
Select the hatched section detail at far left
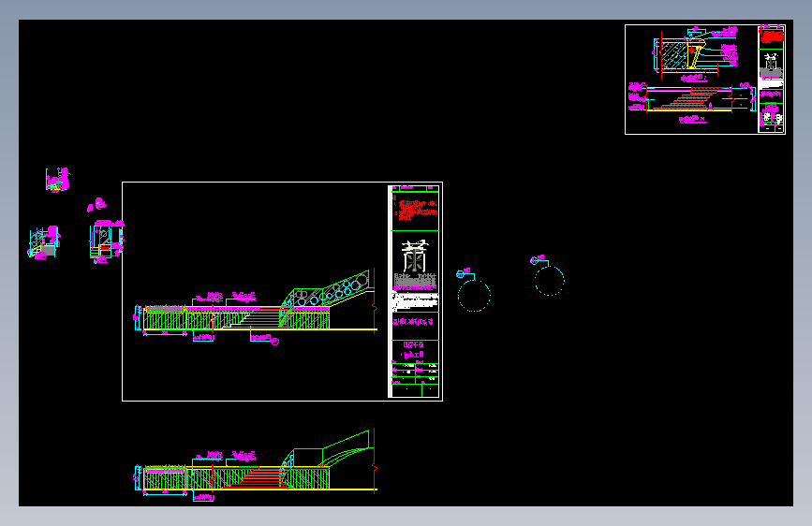tap(44, 242)
